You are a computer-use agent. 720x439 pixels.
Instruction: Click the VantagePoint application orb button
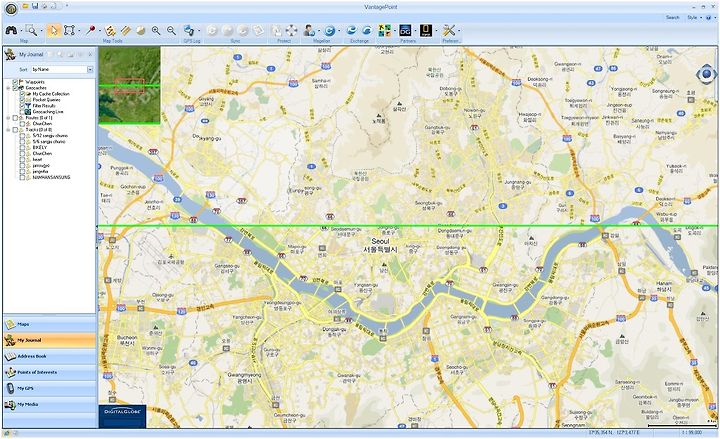[11, 8]
